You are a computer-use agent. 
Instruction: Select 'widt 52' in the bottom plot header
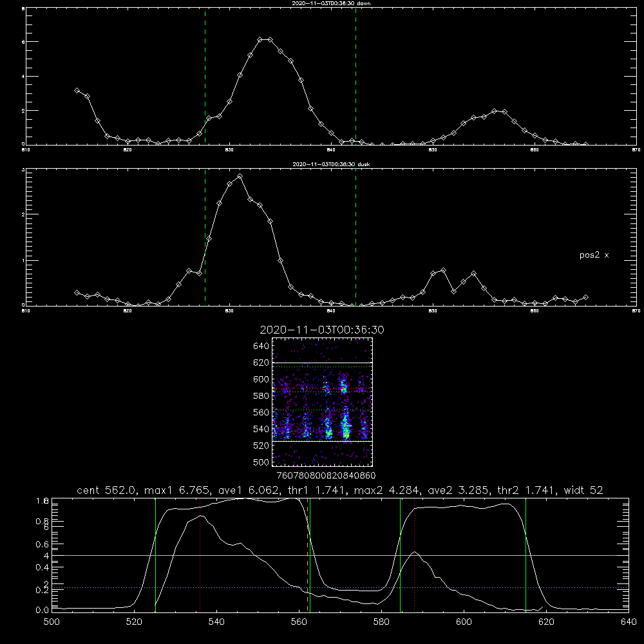pos(583,490)
